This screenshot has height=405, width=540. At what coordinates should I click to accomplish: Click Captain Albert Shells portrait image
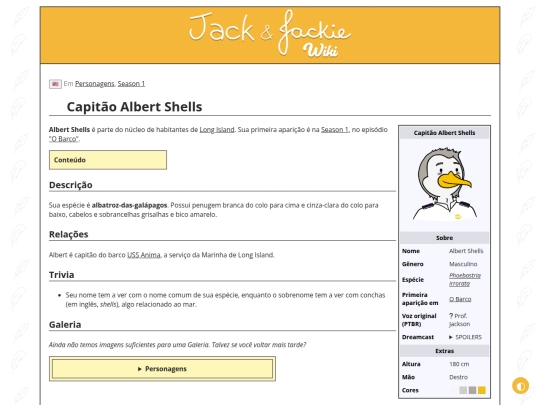(444, 184)
